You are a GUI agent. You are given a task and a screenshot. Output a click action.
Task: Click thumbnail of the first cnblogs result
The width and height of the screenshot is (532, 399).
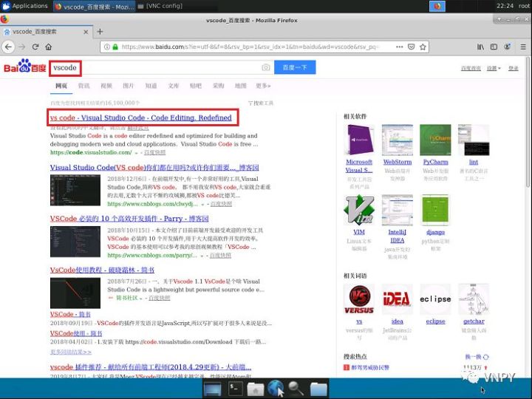pos(75,191)
